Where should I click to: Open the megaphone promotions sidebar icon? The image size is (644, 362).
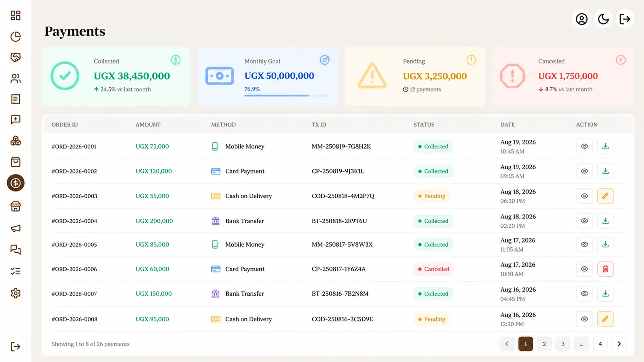[15, 228]
